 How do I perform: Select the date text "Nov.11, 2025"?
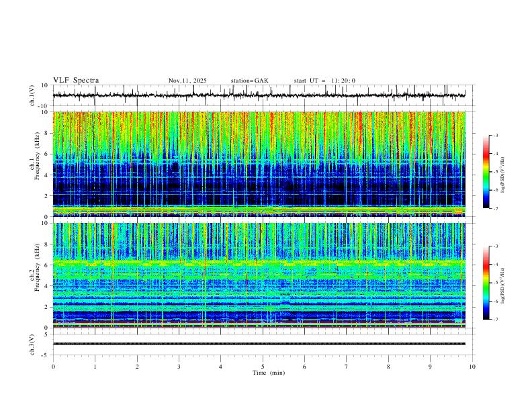coord(187,81)
